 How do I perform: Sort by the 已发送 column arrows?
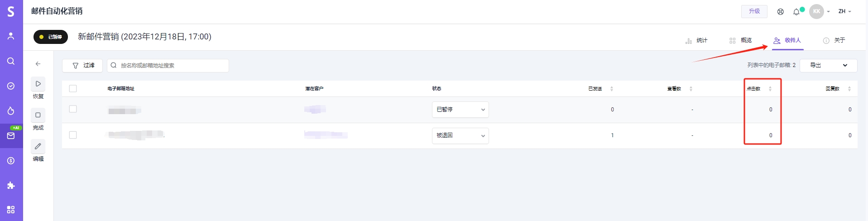(612, 89)
